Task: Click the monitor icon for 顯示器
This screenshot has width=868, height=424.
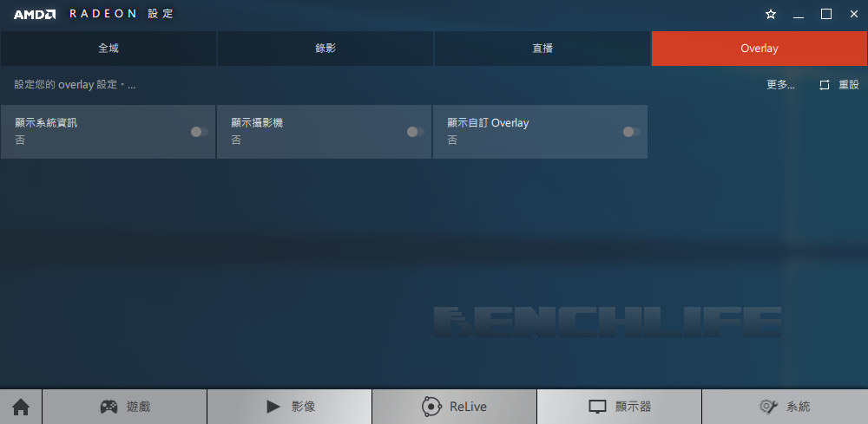Action: pos(597,408)
